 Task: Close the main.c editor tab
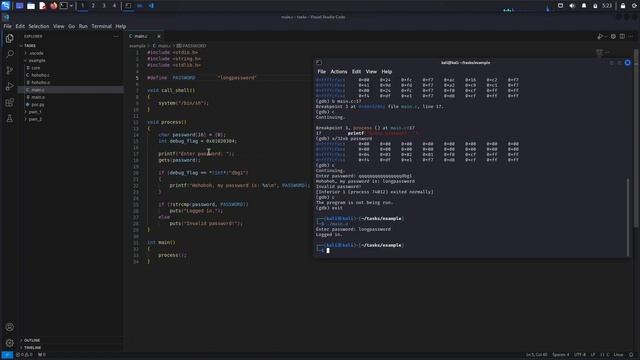point(159,36)
